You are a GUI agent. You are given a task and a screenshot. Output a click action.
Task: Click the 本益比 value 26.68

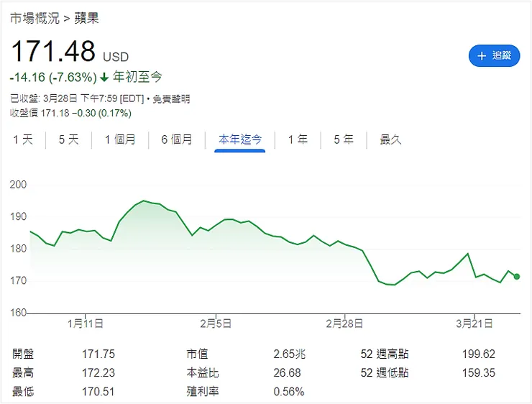287,373
